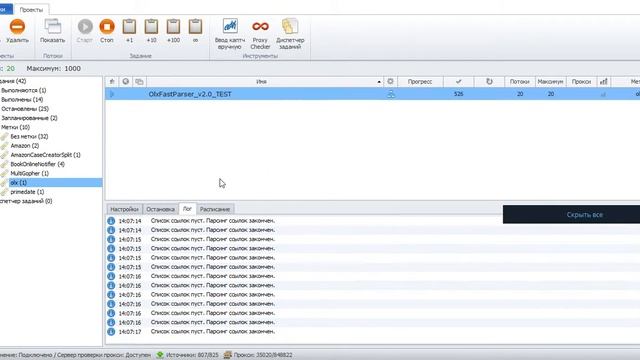Click the checkmark success column header
This screenshot has height=360, width=640.
point(458,82)
